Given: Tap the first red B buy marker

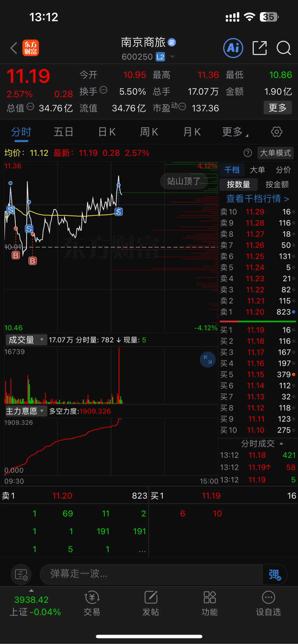Looking at the screenshot, I should coord(16,255).
